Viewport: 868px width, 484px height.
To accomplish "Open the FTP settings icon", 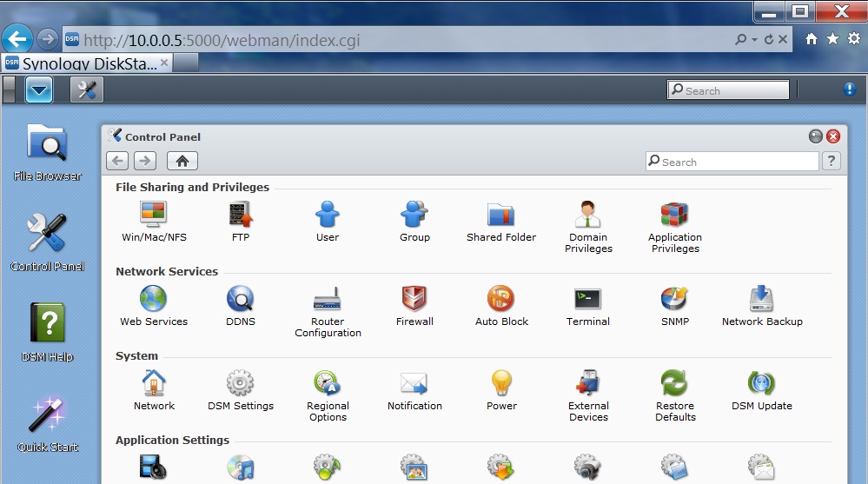I will coord(241,221).
